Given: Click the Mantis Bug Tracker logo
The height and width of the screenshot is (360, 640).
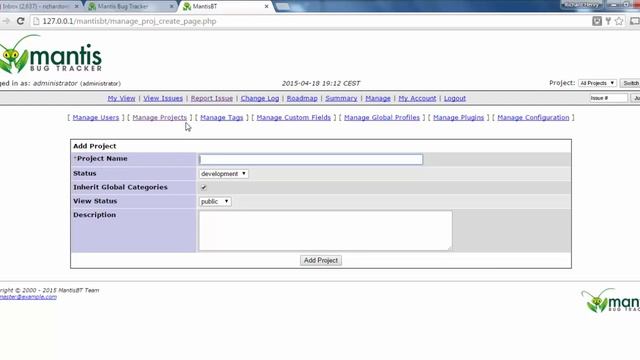Looking at the screenshot, I should [51, 54].
